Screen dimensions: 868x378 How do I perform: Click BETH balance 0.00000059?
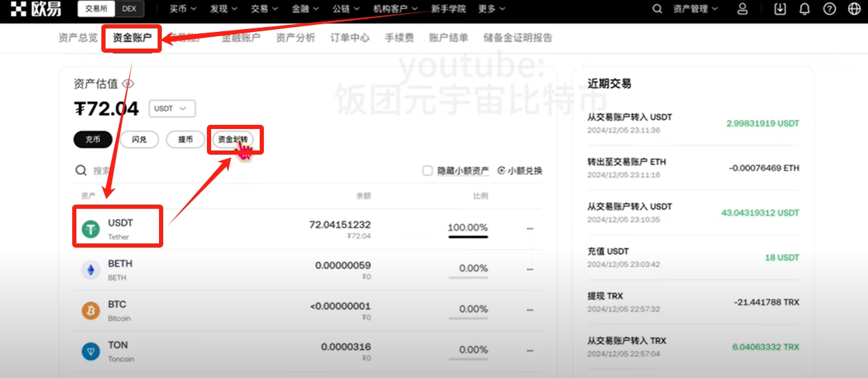point(343,265)
